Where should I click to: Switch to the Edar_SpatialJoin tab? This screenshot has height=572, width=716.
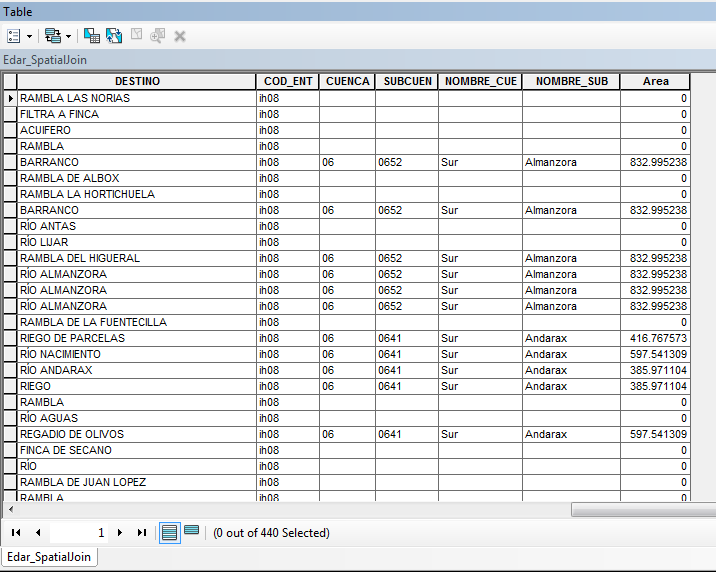[x=49, y=557]
